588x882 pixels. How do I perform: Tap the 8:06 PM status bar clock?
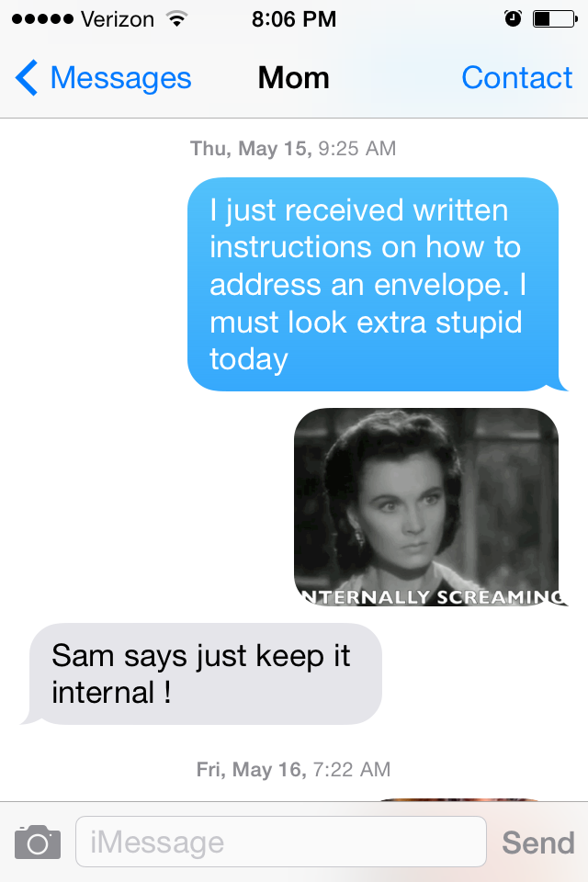(294, 19)
